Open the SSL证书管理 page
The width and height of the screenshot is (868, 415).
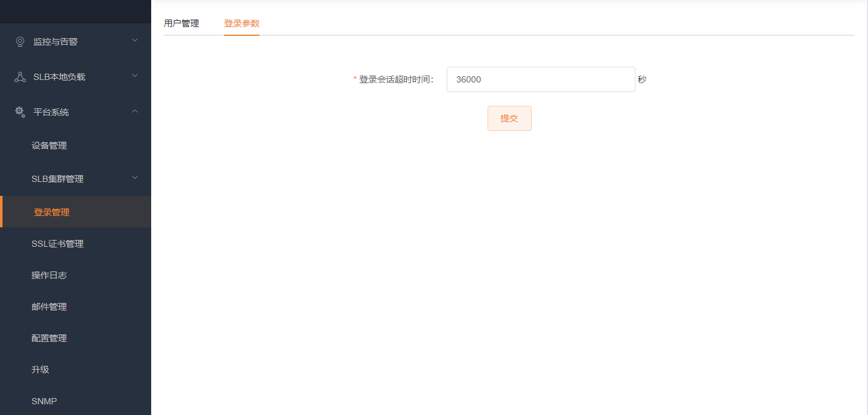58,244
